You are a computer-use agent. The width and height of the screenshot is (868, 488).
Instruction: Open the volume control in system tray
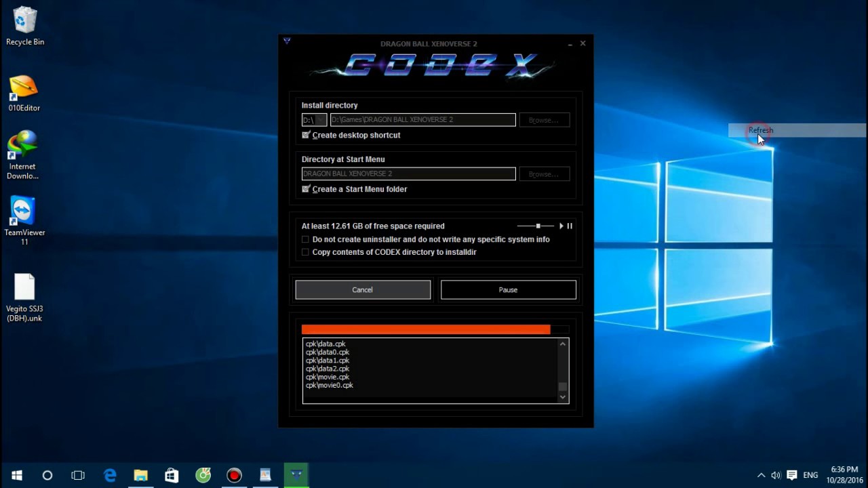(x=776, y=475)
